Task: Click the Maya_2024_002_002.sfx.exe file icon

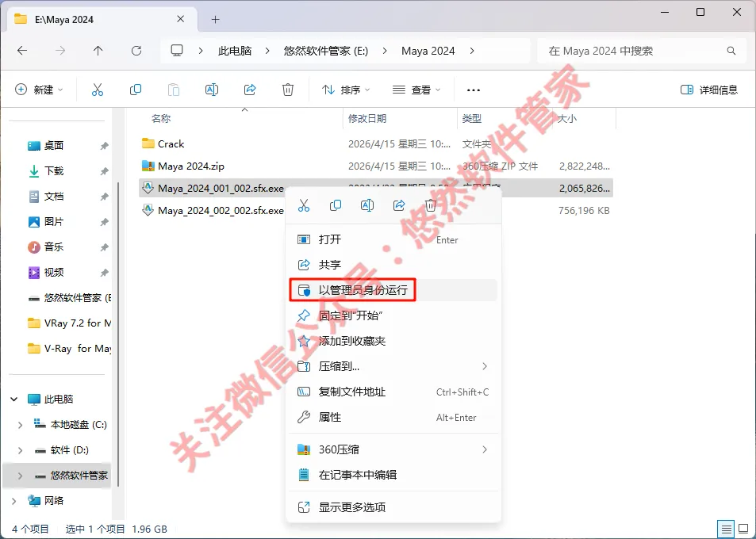Action: [x=148, y=210]
